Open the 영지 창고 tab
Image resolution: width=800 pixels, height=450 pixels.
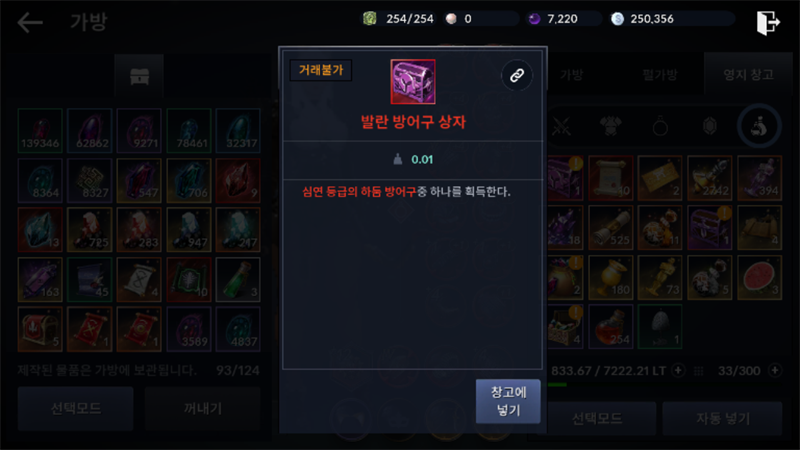pyautogui.click(x=748, y=74)
